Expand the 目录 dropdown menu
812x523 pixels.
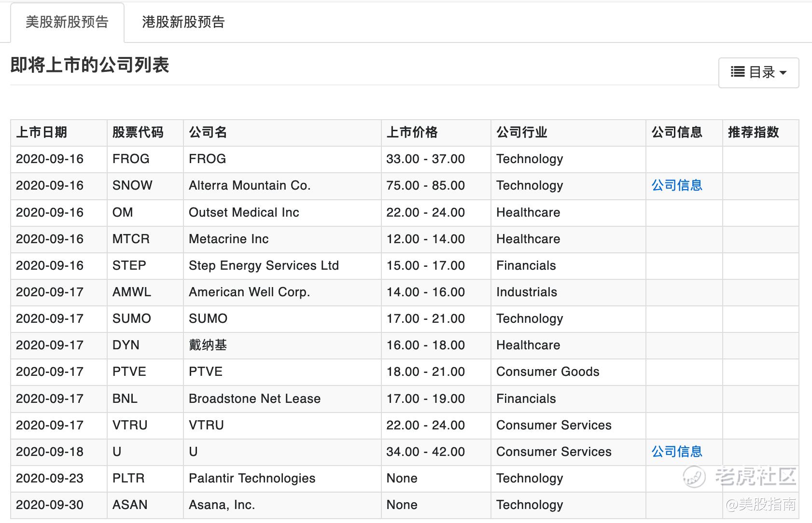tap(758, 72)
